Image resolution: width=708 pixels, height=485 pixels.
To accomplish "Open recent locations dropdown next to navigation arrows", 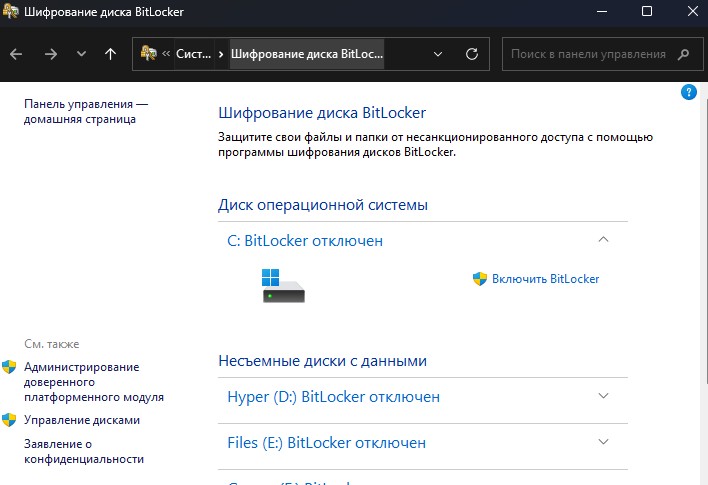I will tap(81, 54).
